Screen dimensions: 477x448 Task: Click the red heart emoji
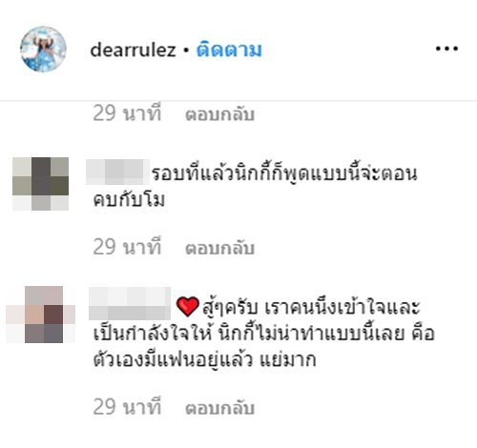[188, 306]
